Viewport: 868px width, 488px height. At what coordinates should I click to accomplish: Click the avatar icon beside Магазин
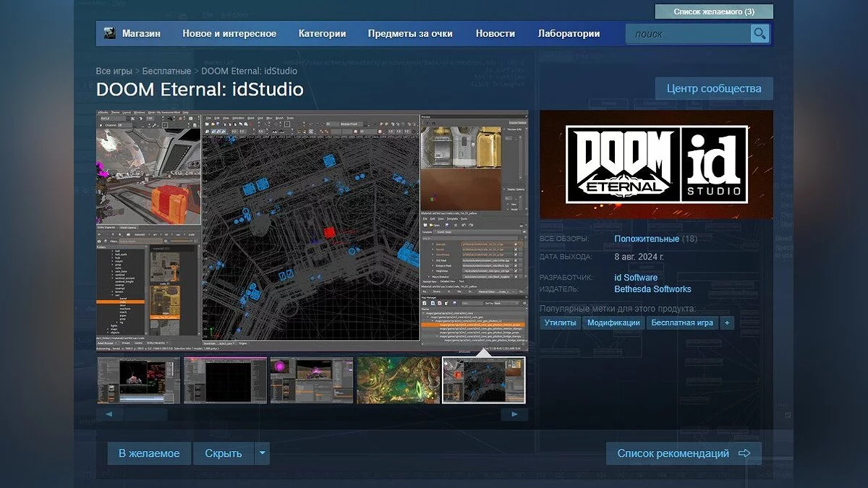click(110, 33)
